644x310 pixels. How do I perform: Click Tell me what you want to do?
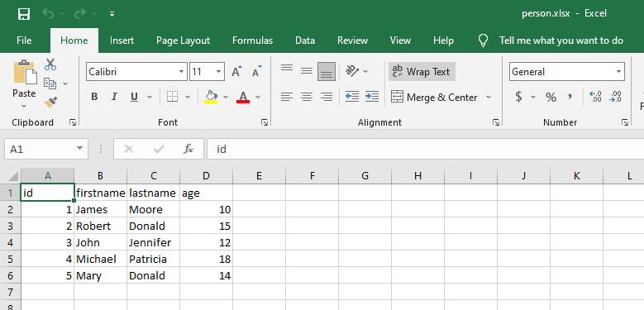(x=561, y=41)
